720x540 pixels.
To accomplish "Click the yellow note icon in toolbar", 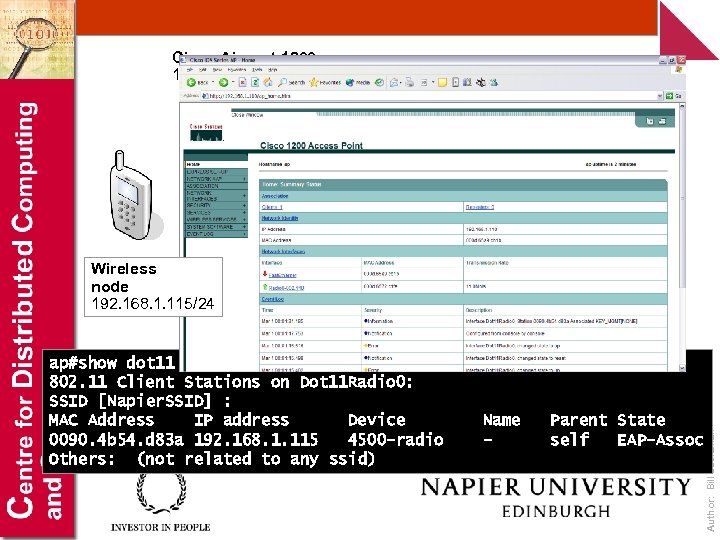I will point(442,83).
